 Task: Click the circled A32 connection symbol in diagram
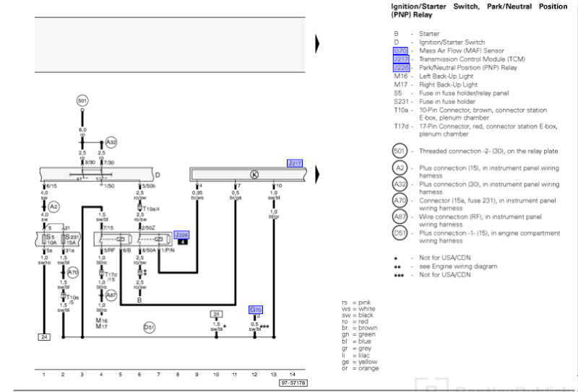point(111,142)
